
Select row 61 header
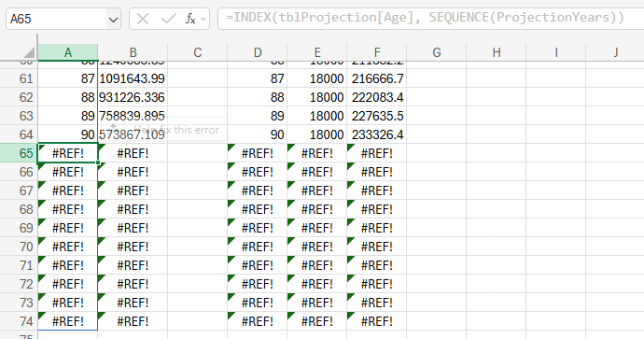(x=19, y=78)
